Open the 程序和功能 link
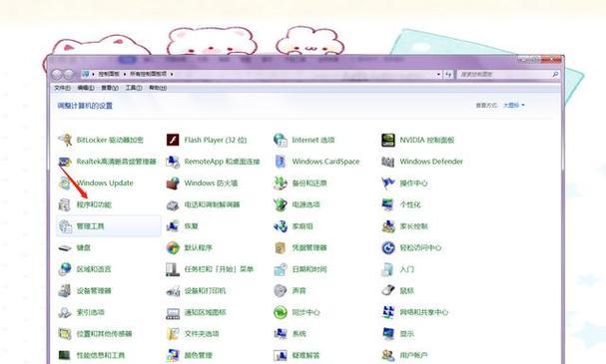The width and height of the screenshot is (606, 364). point(94,204)
